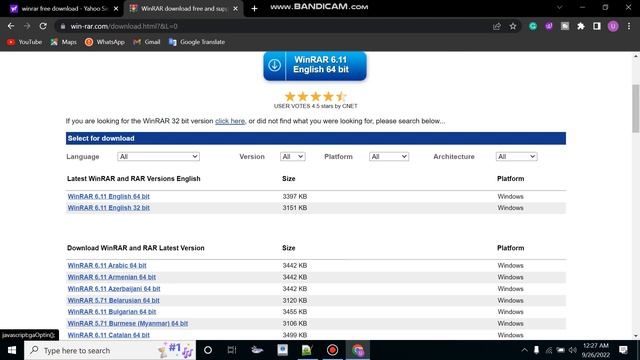
Task: Open the Version dropdown
Action: click(x=293, y=157)
